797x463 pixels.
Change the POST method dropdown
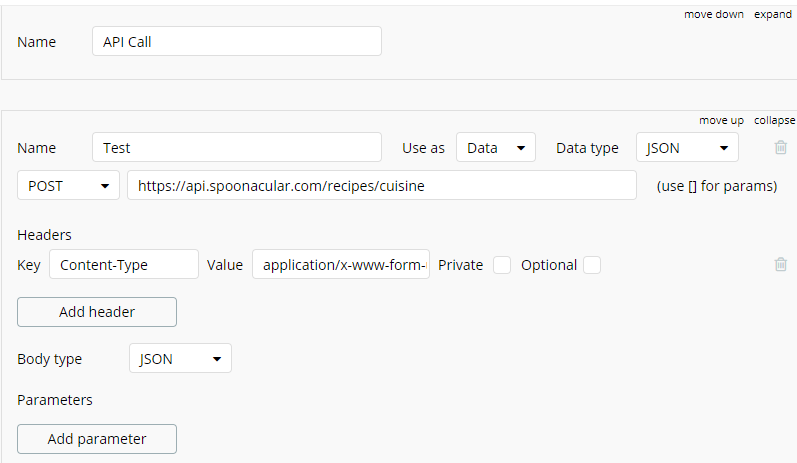pyautogui.click(x=68, y=186)
